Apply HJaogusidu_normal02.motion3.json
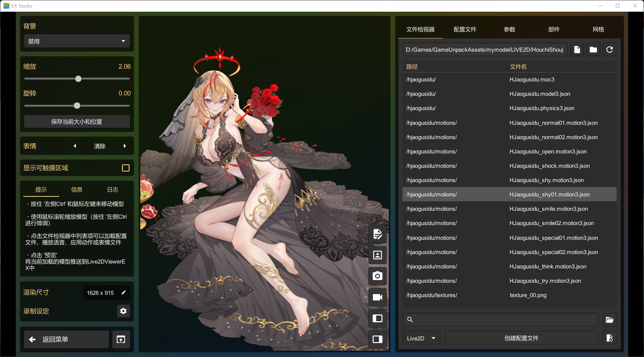644x357 pixels. 510,137
